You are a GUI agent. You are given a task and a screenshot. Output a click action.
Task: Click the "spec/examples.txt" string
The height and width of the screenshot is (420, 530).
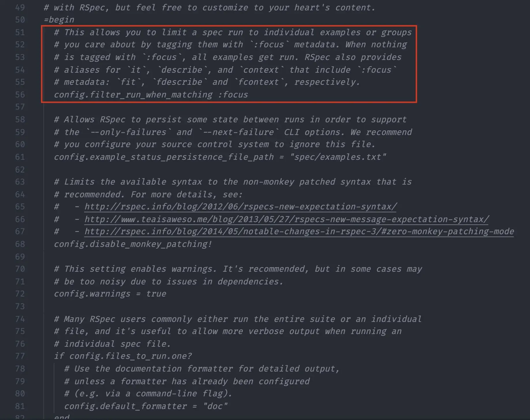click(338, 157)
